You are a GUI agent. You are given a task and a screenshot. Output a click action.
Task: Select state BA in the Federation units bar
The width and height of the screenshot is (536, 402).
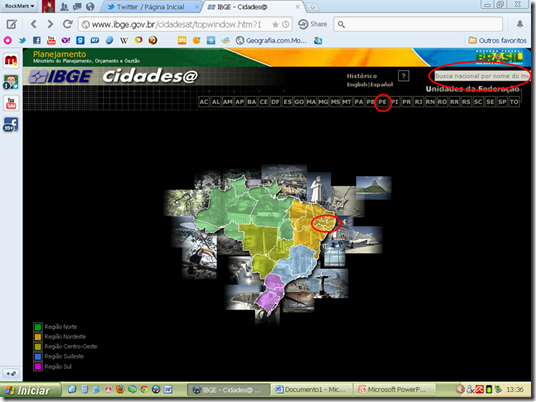point(252,102)
